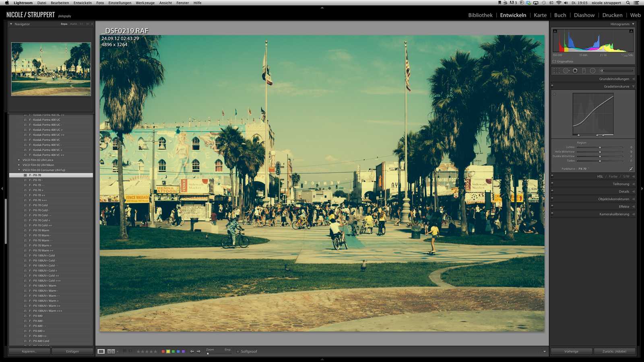Toggle the Kamerakalibrierung panel on/off switch

tap(552, 214)
